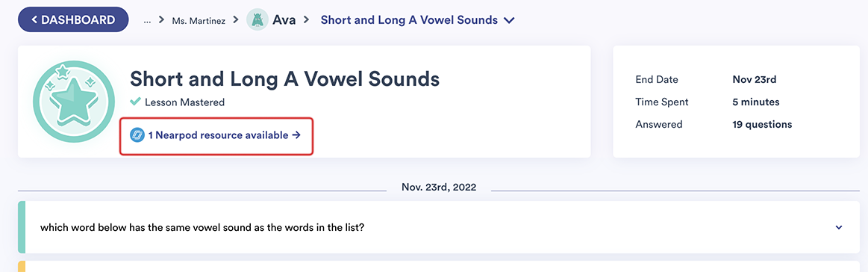This screenshot has width=868, height=272.
Task: Click the large star mastery badge
Action: click(x=74, y=102)
